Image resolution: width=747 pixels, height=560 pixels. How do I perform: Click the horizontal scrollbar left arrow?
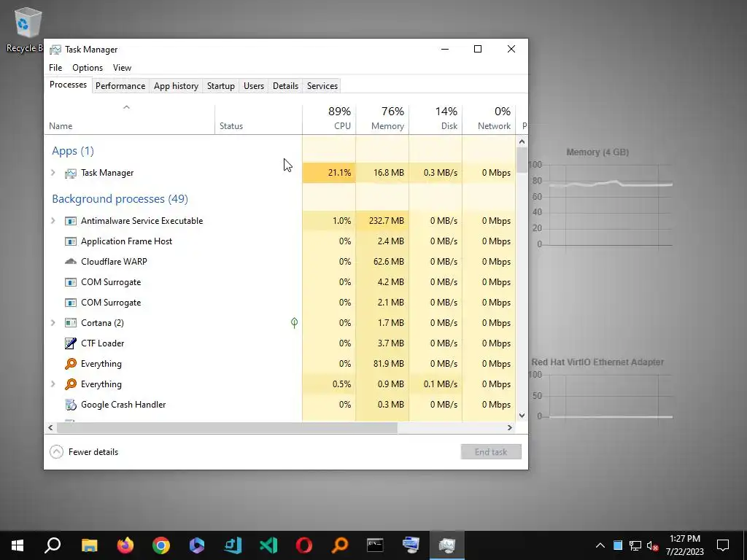pos(50,427)
